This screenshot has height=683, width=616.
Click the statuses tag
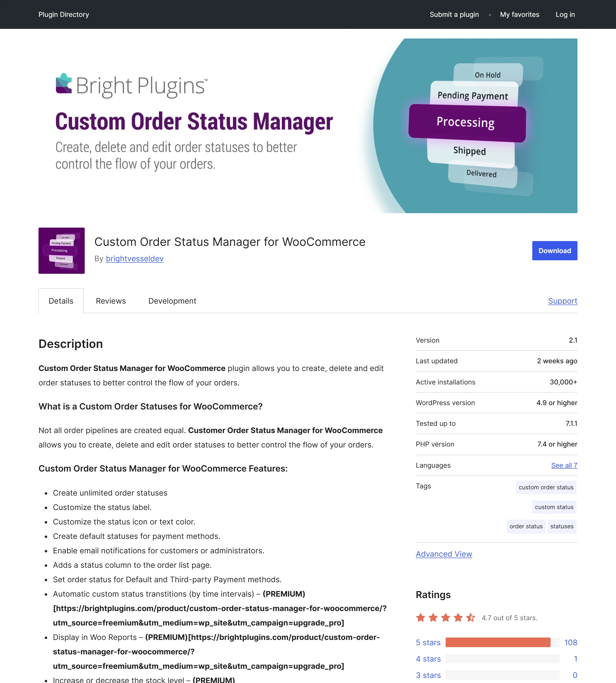(x=562, y=526)
